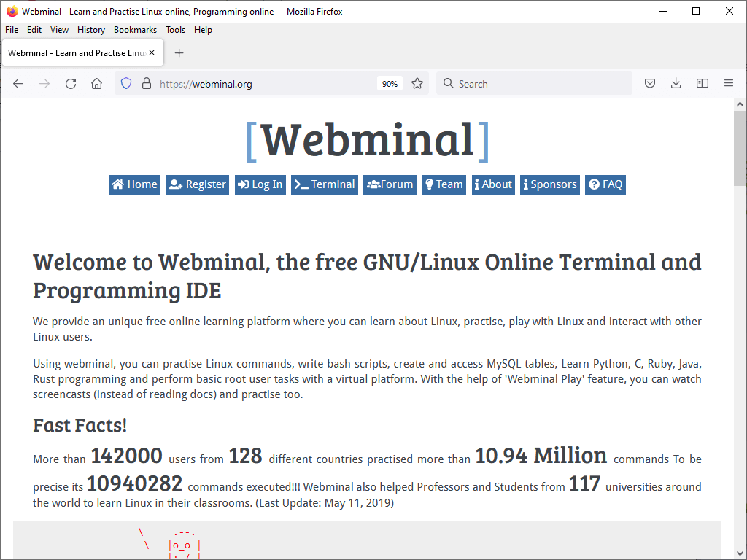The width and height of the screenshot is (747, 560).
Task: Open tracking protection shield panel
Action: click(x=126, y=84)
